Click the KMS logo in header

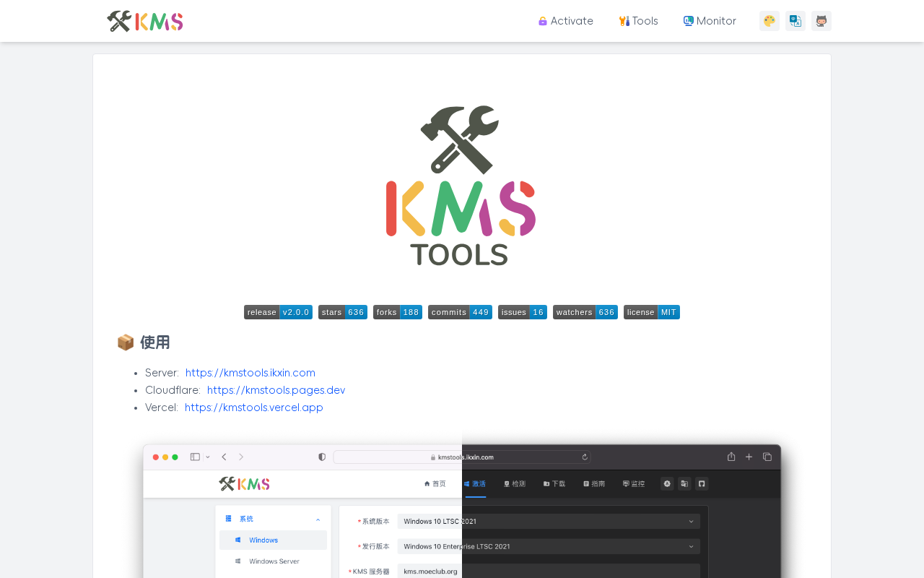coord(145,21)
